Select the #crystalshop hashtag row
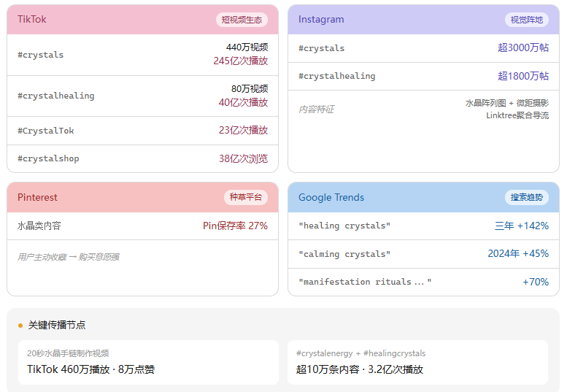The width and height of the screenshot is (567, 392). [x=142, y=158]
